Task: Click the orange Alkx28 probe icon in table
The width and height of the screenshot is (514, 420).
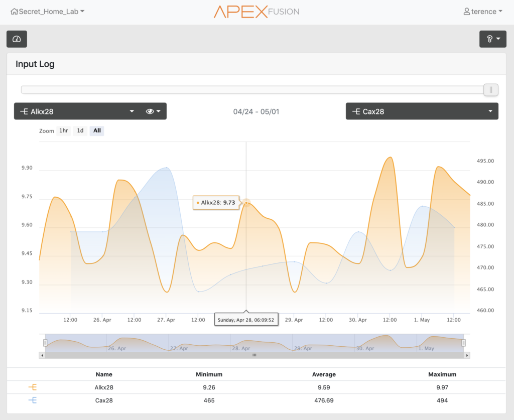Action: coord(33,387)
